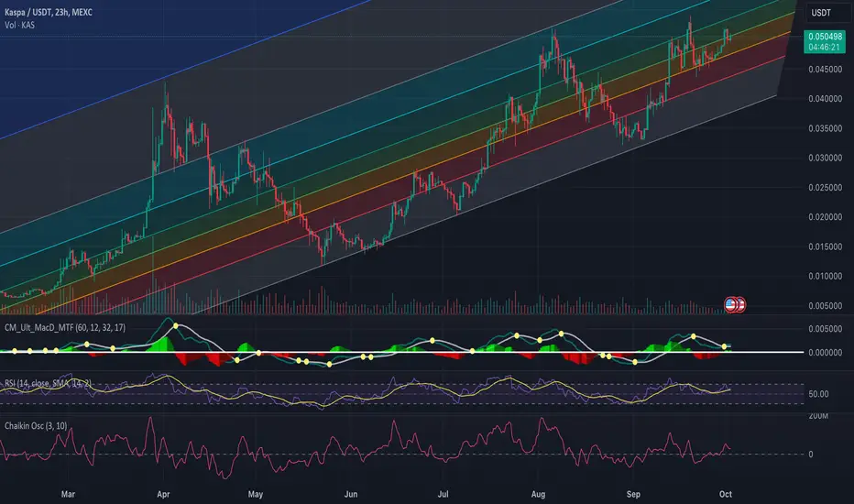Screen dimensions: 854x504
Task: Click the Jun label on time axis
Action: (x=351, y=494)
